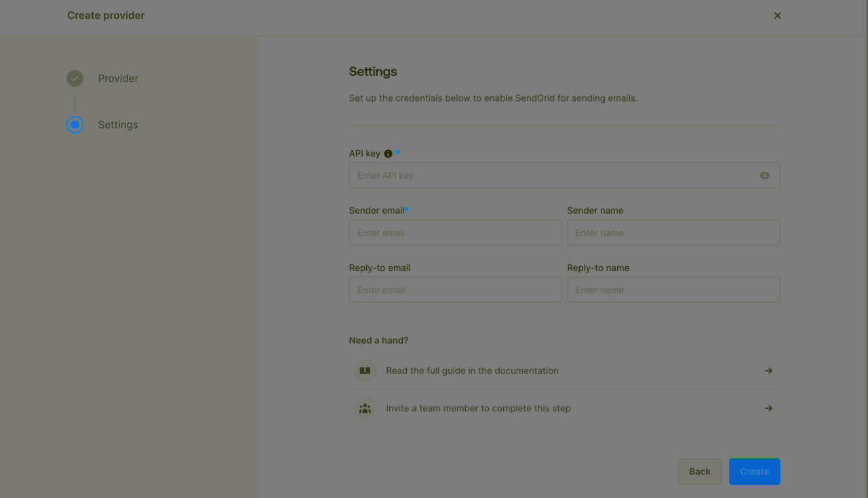Click the arrow icon on the documentation row
This screenshot has height=498, width=868.
pyautogui.click(x=768, y=371)
